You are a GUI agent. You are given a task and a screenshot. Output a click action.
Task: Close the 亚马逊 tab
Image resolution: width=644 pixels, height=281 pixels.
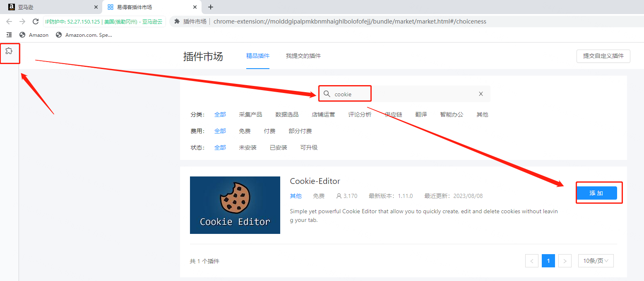click(x=96, y=7)
